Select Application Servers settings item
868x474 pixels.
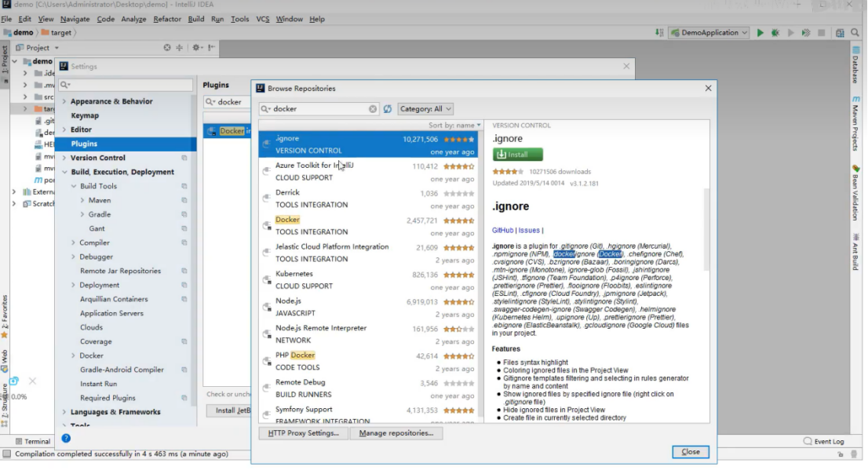(x=111, y=313)
